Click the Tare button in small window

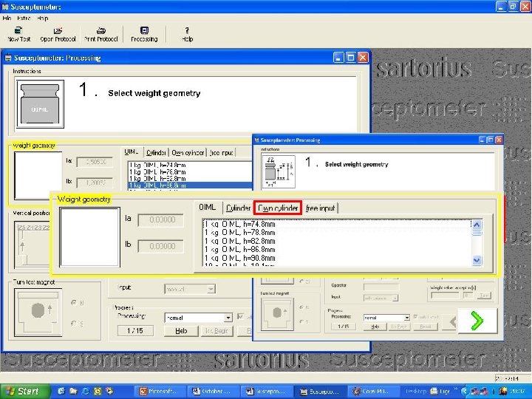[483, 296]
